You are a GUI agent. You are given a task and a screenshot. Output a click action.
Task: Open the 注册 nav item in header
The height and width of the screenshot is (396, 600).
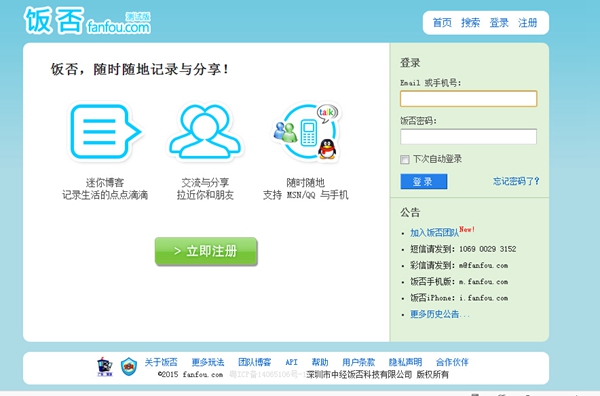pyautogui.click(x=528, y=23)
